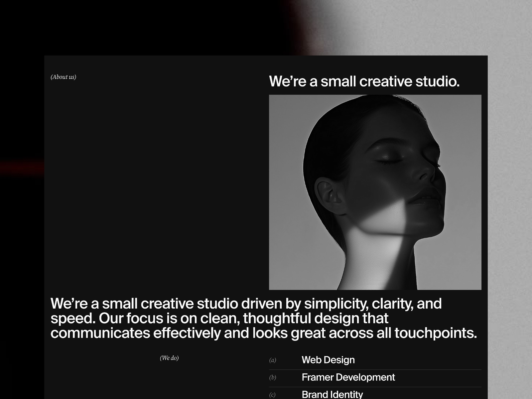Click the "(We do)" section label
Screen dimensions: 532x399
coord(170,359)
